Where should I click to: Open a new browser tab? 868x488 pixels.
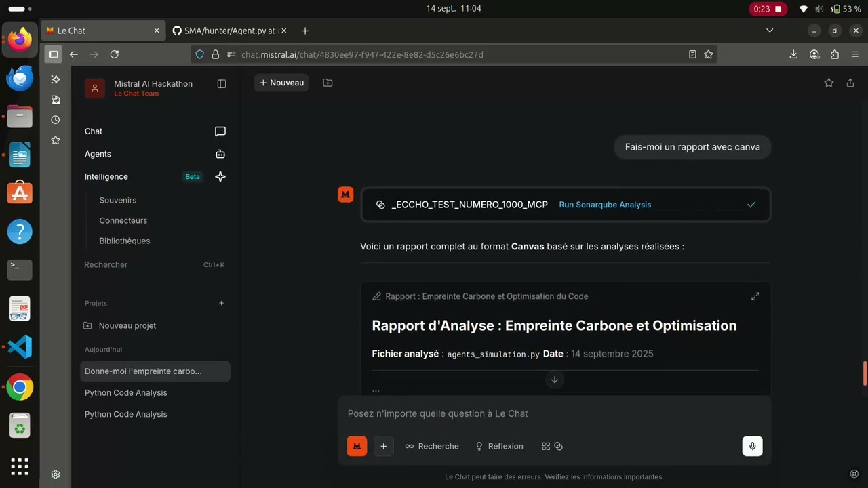click(305, 30)
